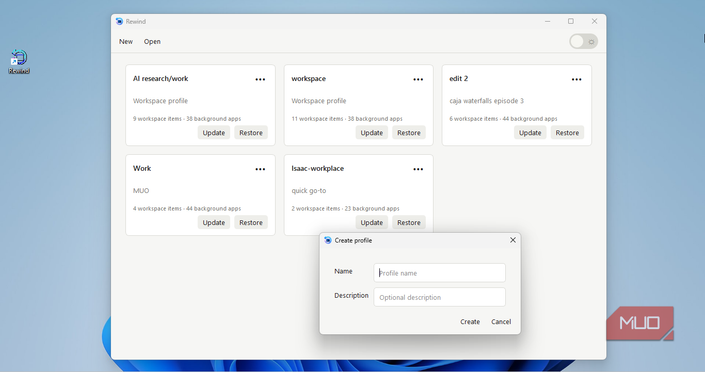
Task: Open more options for Work profile
Action: 260,170
